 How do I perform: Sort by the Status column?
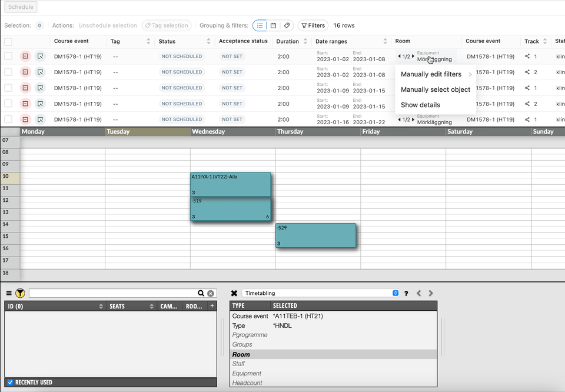point(208,41)
